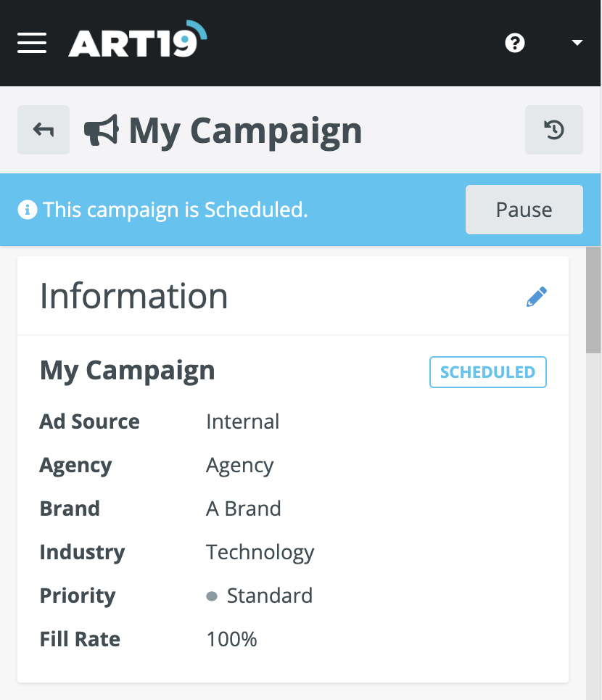Click the info icon in the banner
Image resolution: width=602 pixels, height=700 pixels.
pos(27,210)
